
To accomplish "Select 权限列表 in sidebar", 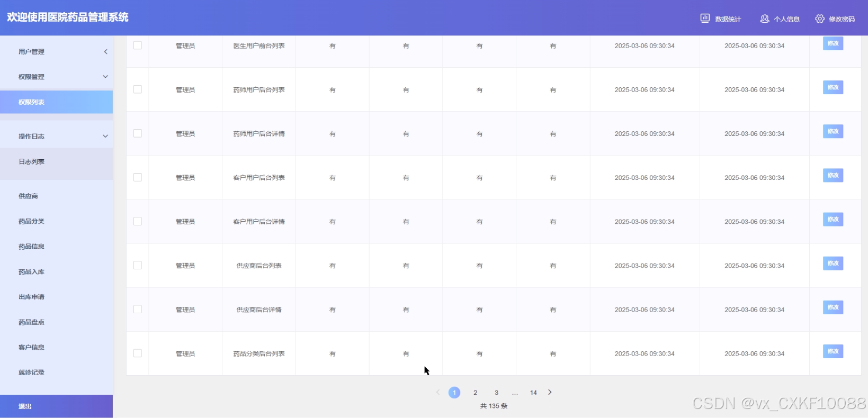I will click(x=56, y=102).
